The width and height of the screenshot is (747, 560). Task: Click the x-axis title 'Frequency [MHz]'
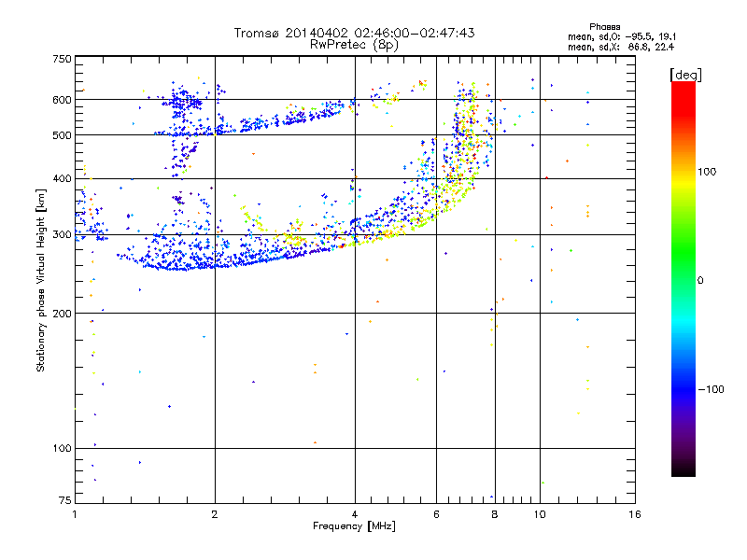354,526
